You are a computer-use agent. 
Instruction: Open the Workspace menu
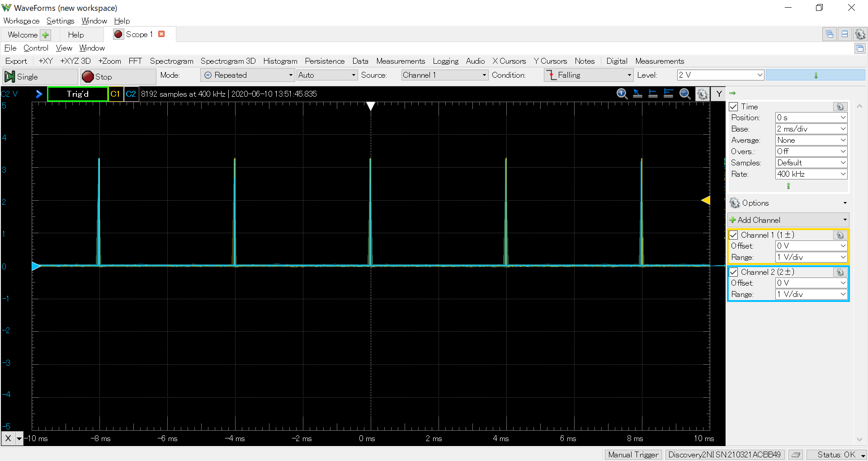[x=21, y=21]
